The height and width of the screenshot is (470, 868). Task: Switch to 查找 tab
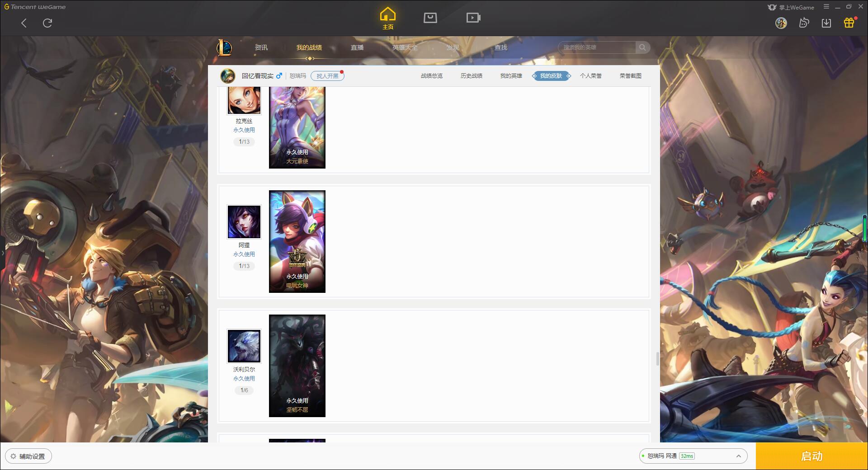[501, 47]
